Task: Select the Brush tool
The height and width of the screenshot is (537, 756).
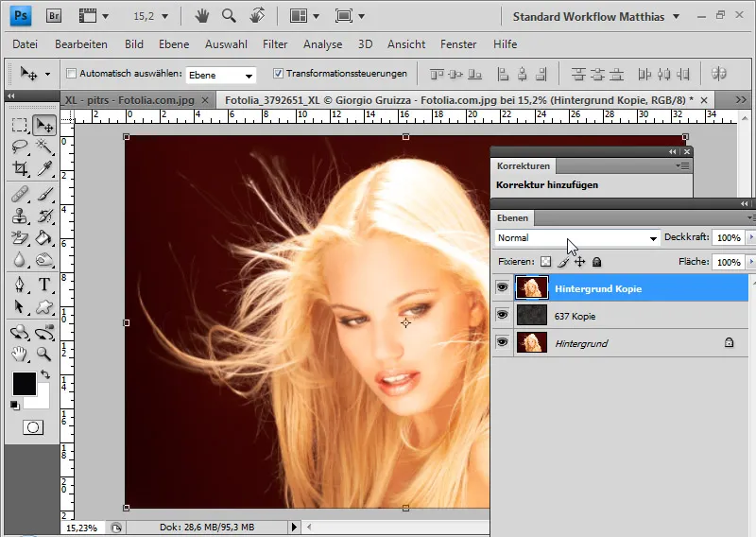Action: tap(44, 194)
